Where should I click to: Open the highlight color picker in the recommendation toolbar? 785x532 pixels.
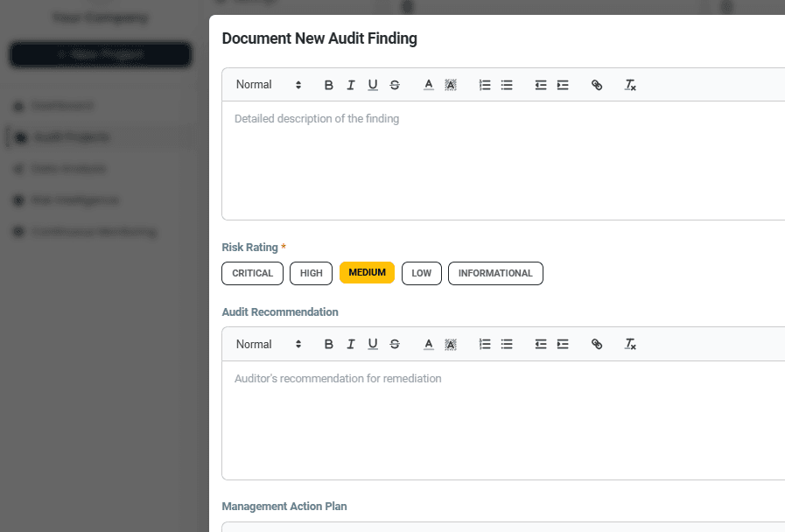pyautogui.click(x=450, y=343)
